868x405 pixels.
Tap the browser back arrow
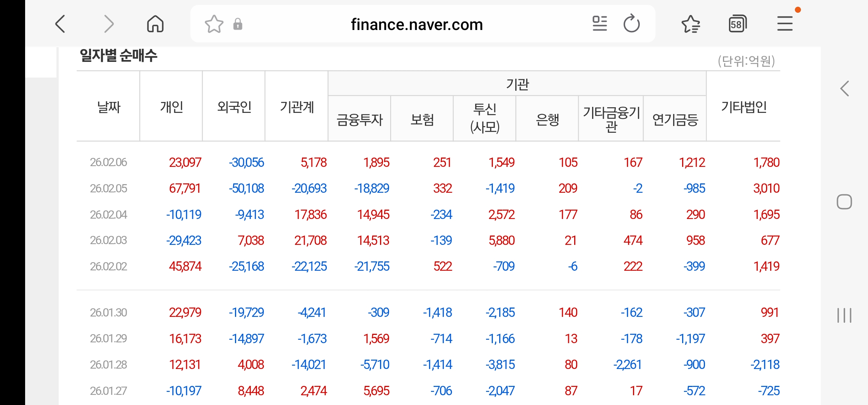click(60, 24)
